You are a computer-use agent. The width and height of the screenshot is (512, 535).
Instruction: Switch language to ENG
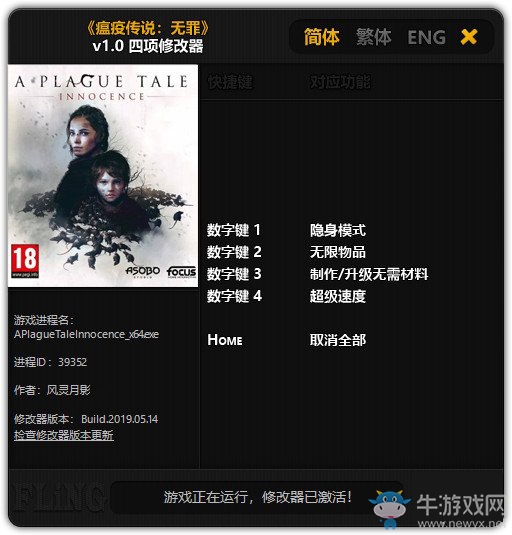coord(426,37)
